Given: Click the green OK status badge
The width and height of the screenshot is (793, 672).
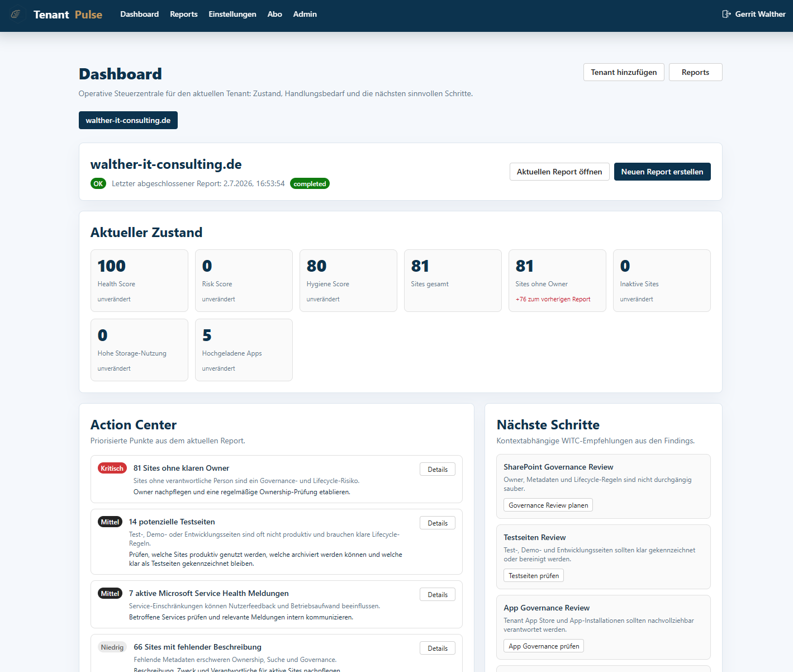Looking at the screenshot, I should (98, 183).
